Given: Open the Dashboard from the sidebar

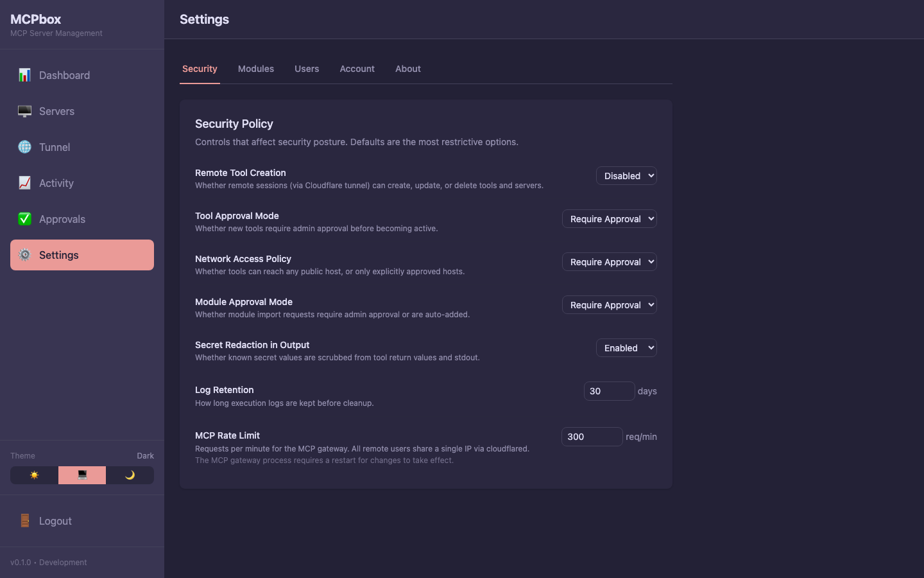Looking at the screenshot, I should coord(65,75).
